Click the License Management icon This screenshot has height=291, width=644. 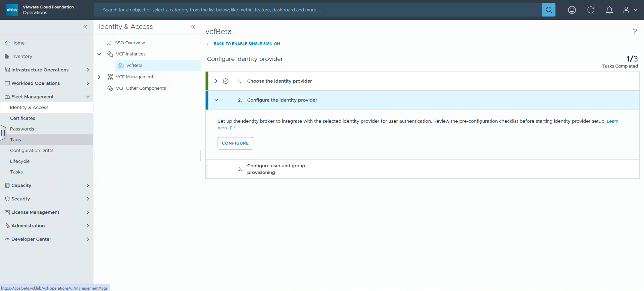(7, 212)
